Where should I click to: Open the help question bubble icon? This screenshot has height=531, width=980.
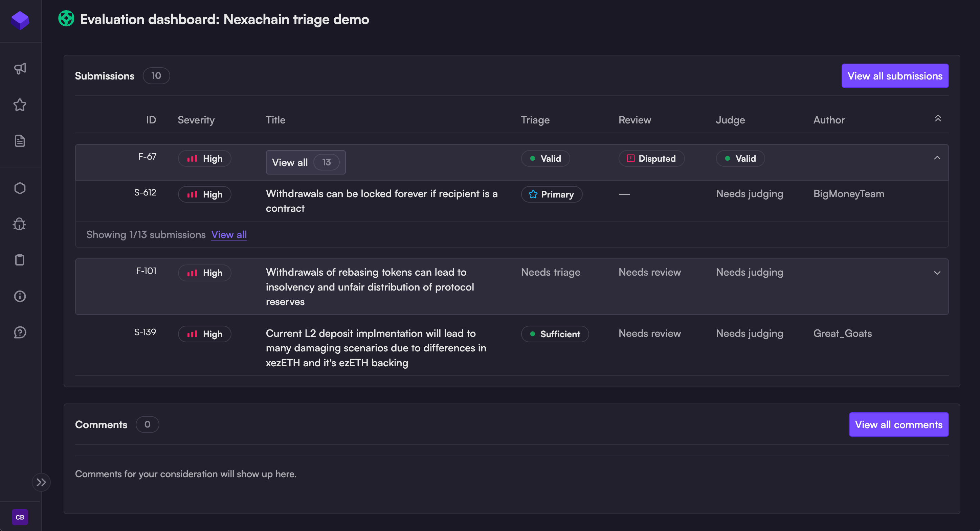pyautogui.click(x=20, y=332)
